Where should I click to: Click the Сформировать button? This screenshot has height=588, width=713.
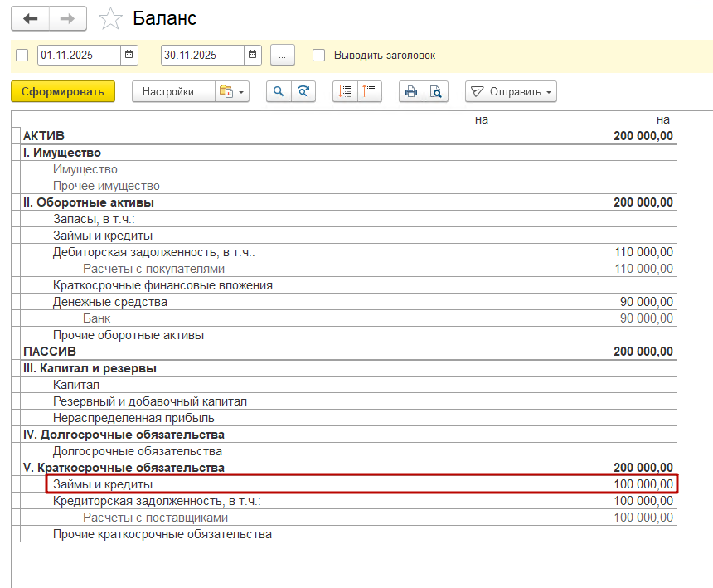coord(63,92)
